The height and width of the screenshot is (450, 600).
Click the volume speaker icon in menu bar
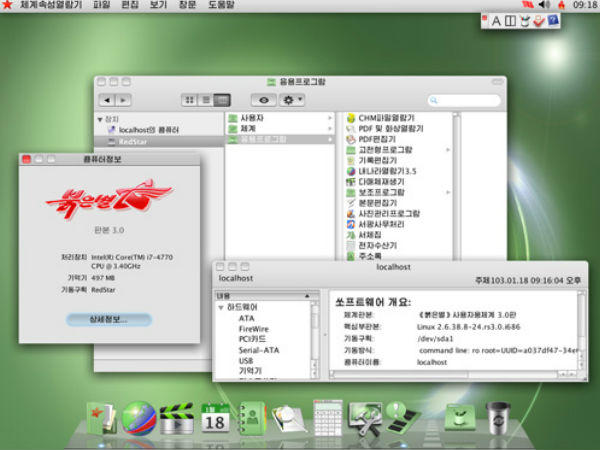[556, 6]
